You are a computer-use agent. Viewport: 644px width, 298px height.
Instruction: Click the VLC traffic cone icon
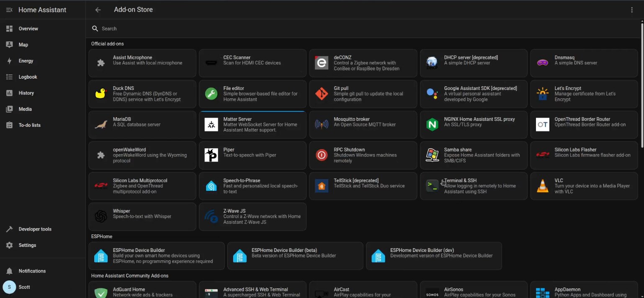click(543, 186)
